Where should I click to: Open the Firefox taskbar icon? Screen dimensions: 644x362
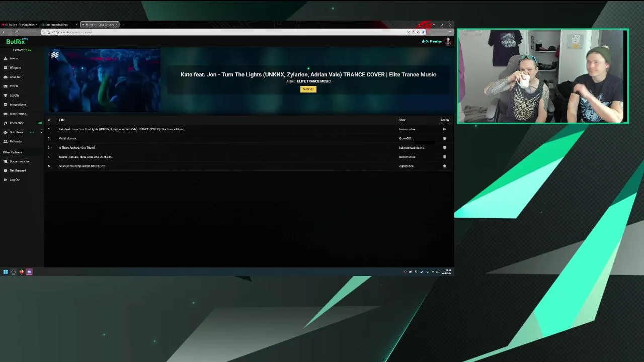point(21,272)
